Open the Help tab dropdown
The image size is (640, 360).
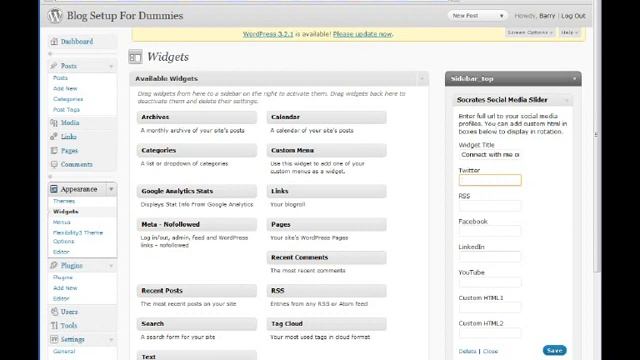coord(570,32)
